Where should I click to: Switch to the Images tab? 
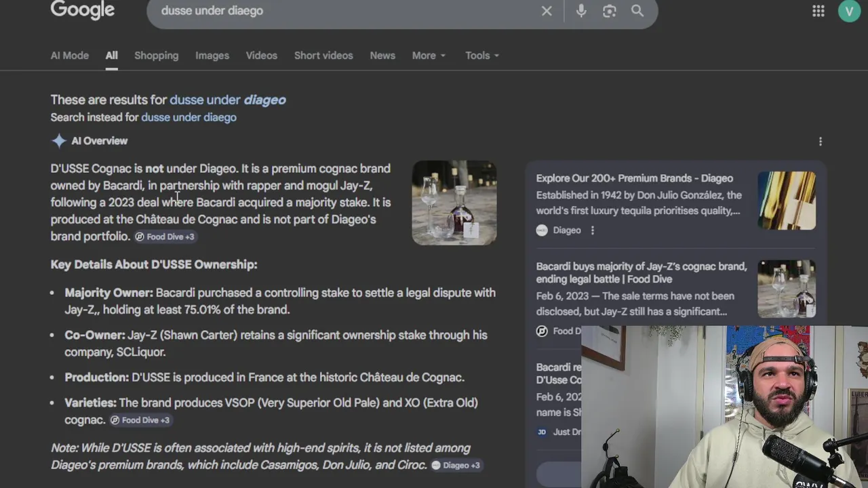212,56
